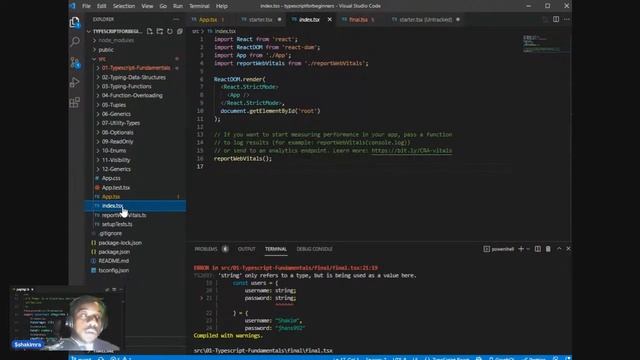The width and height of the screenshot is (640, 360).
Task: Open the Extensions view
Action: tap(75, 102)
